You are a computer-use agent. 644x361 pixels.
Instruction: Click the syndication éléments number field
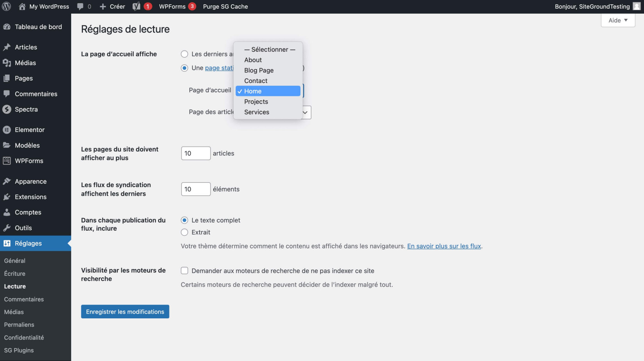click(x=196, y=189)
